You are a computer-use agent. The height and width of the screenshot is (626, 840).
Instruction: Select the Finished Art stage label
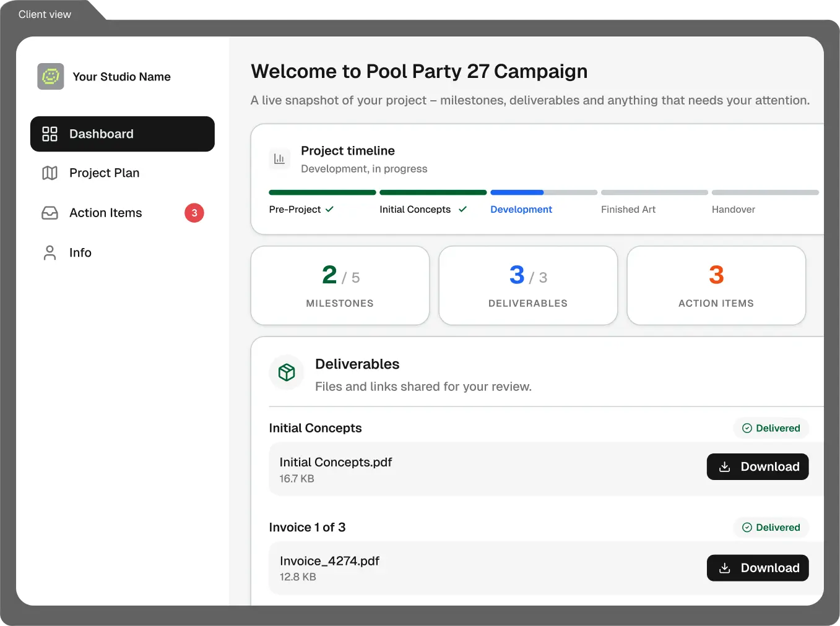[x=628, y=210]
